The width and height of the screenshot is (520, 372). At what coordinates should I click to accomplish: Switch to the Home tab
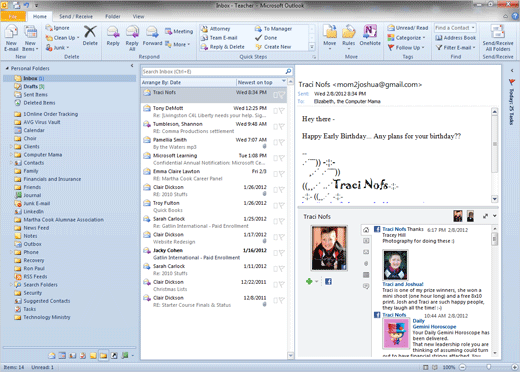[x=40, y=16]
